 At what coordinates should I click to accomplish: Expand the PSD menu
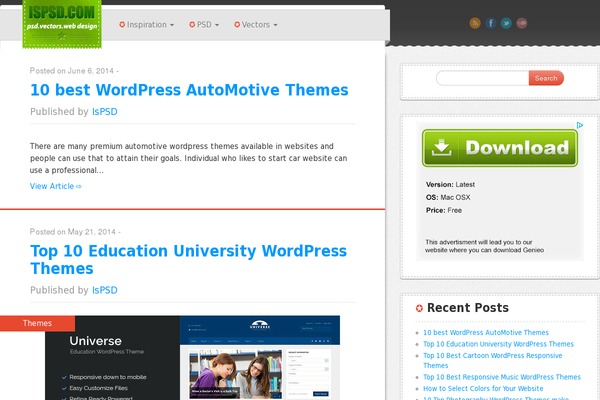pyautogui.click(x=204, y=24)
